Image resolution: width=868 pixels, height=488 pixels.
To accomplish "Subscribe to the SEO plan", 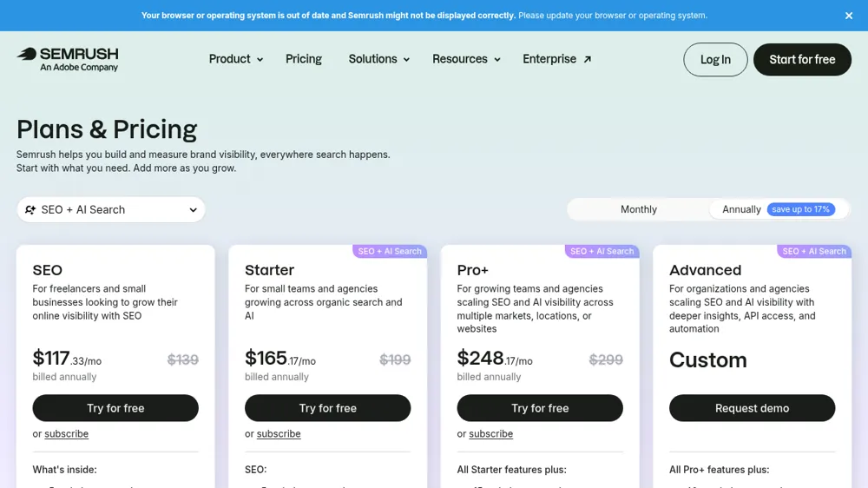I will pos(67,433).
